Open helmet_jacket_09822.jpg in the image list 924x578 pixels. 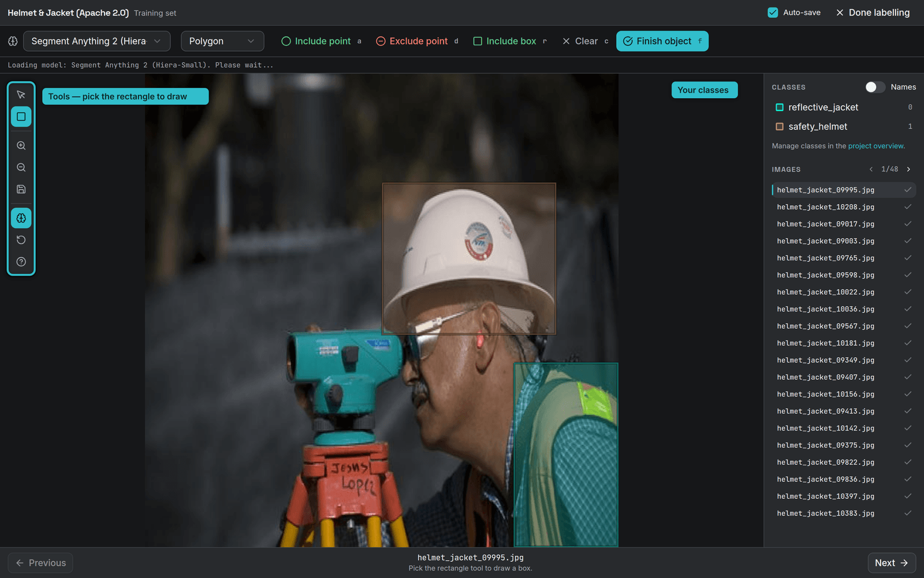click(844, 462)
